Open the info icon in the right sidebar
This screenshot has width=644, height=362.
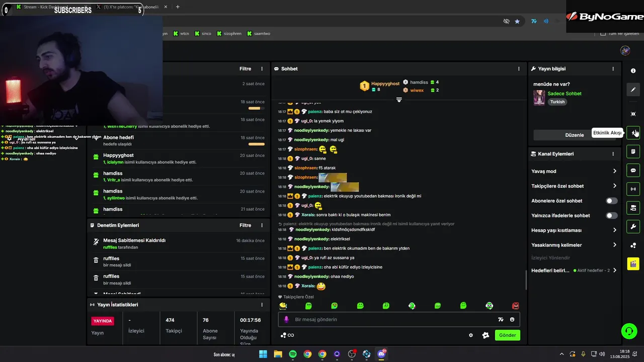633,71
